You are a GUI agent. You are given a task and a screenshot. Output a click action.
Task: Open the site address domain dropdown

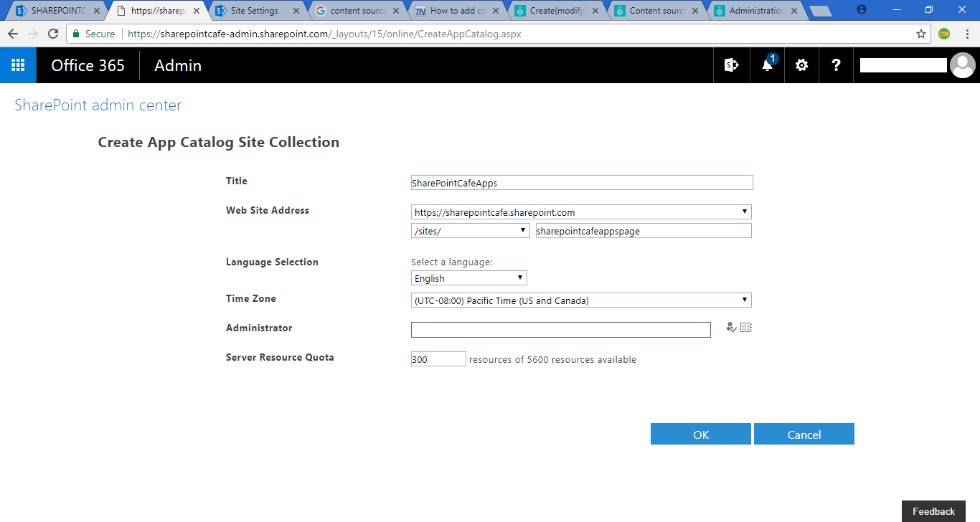tap(581, 212)
